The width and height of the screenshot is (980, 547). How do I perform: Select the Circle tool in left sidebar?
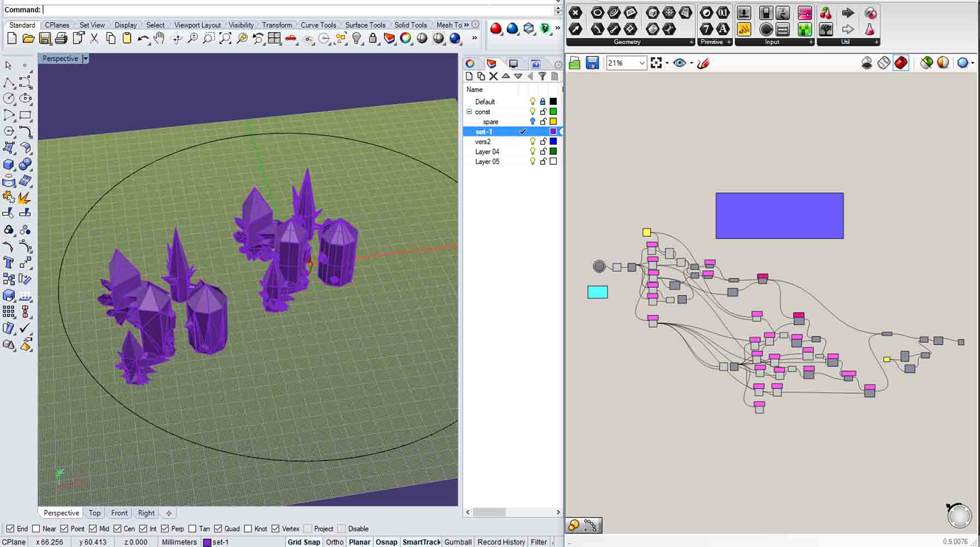click(x=9, y=98)
